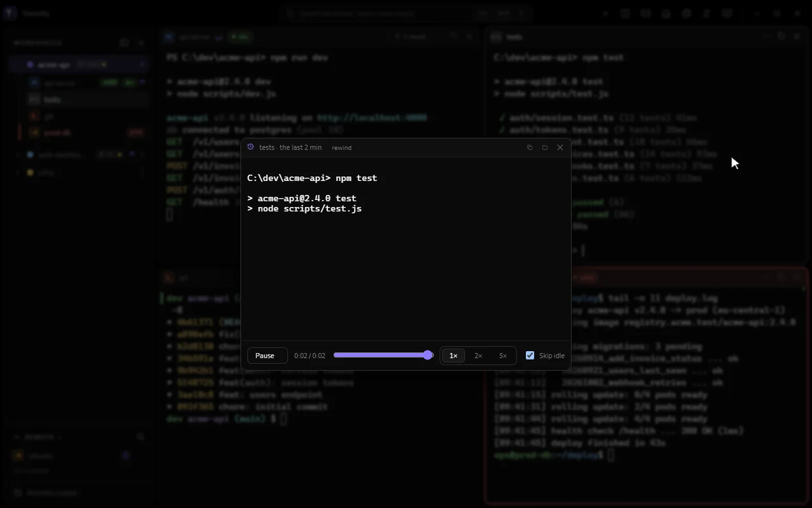This screenshot has width=812, height=508.
Task: Select the prod-db session in the background sidebar
Action: [x=85, y=133]
